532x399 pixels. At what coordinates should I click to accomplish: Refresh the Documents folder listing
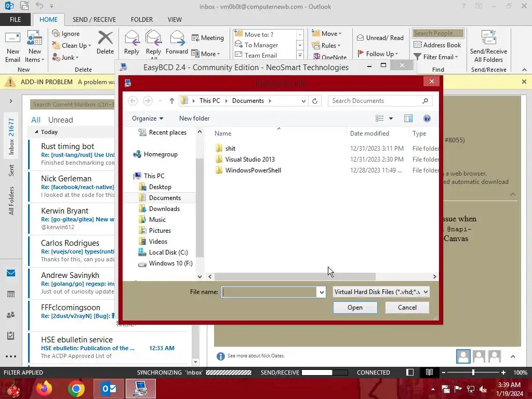[x=315, y=101]
